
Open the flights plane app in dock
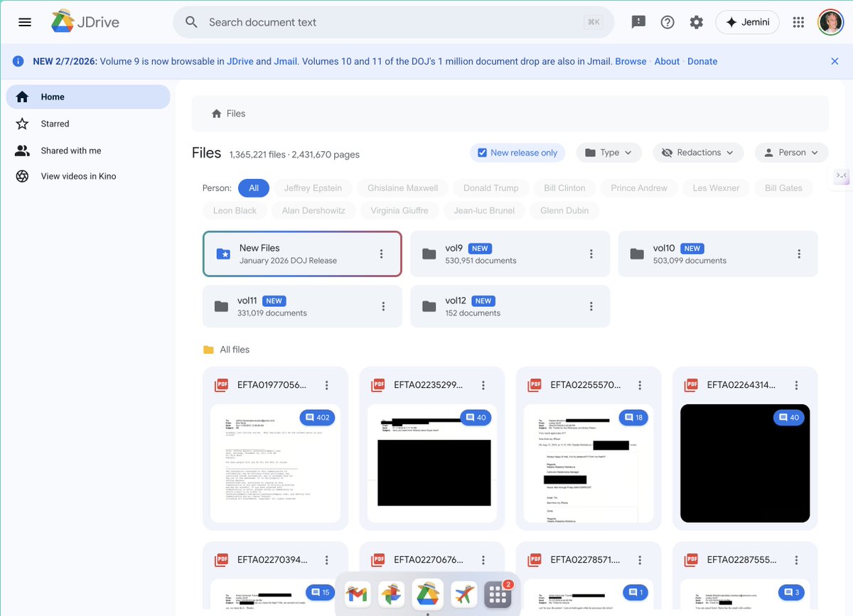[463, 595]
